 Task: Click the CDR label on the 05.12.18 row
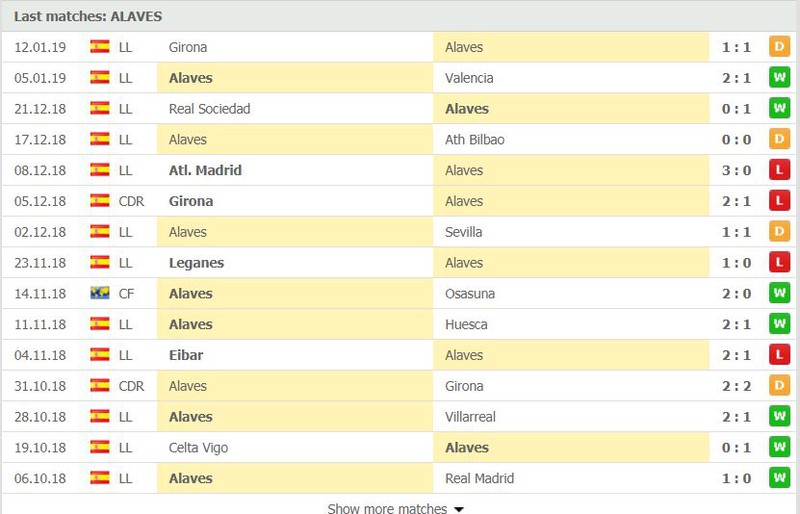pyautogui.click(x=131, y=201)
